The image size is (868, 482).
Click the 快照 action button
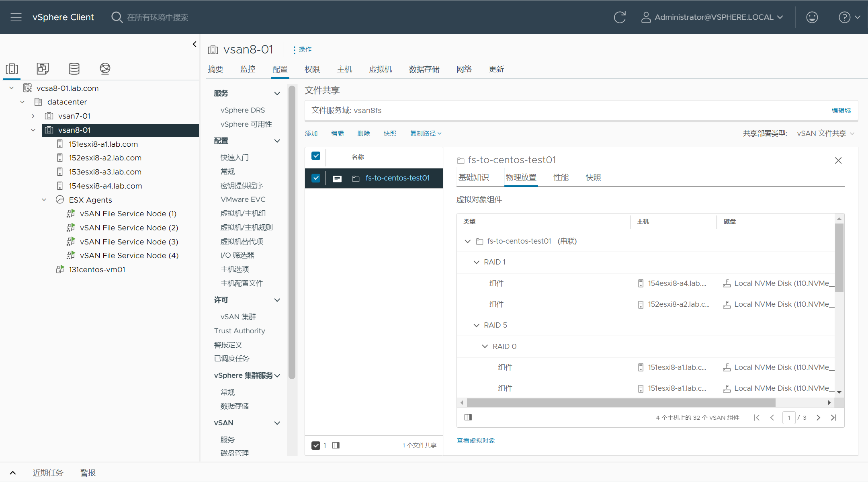390,133
